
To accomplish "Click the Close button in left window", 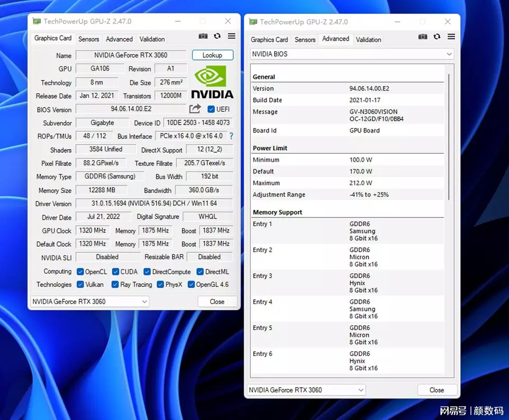I will pyautogui.click(x=217, y=301).
